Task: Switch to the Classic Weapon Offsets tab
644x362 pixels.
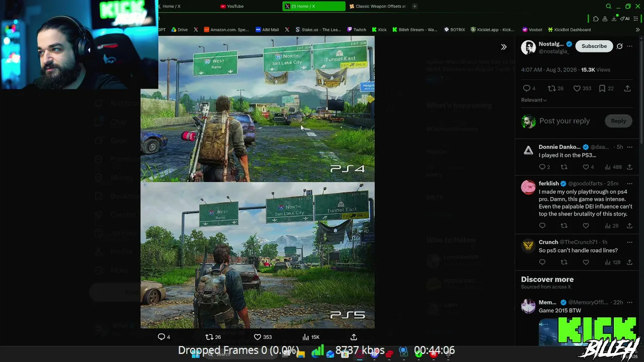Action: (377, 7)
